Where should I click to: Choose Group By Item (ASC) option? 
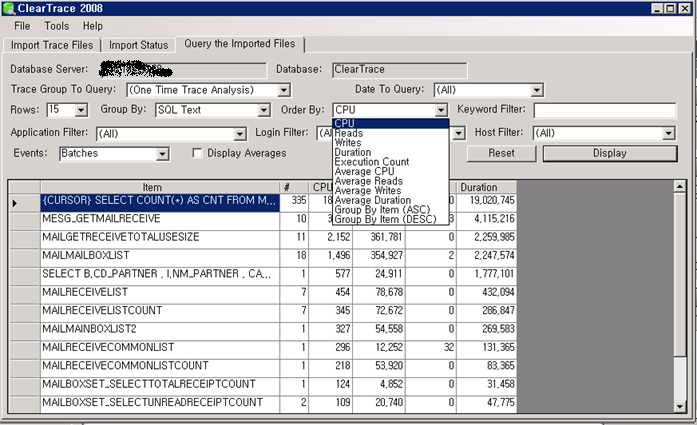(391, 210)
